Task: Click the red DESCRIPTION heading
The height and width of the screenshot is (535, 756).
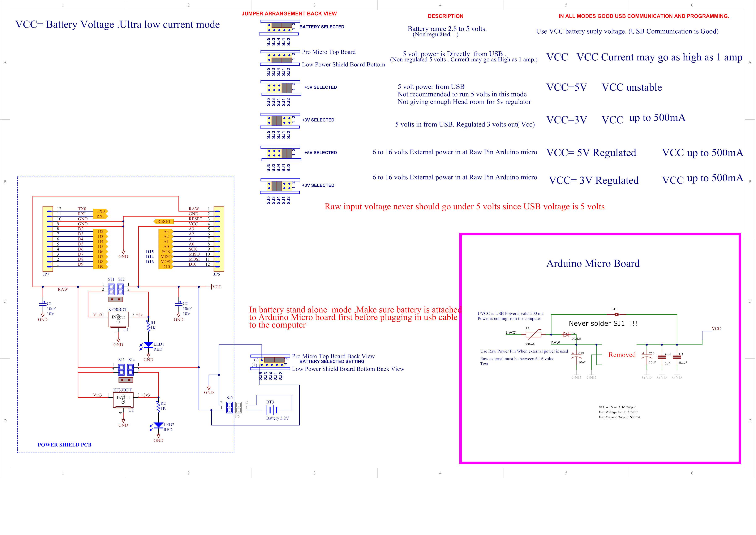Action: (x=445, y=16)
